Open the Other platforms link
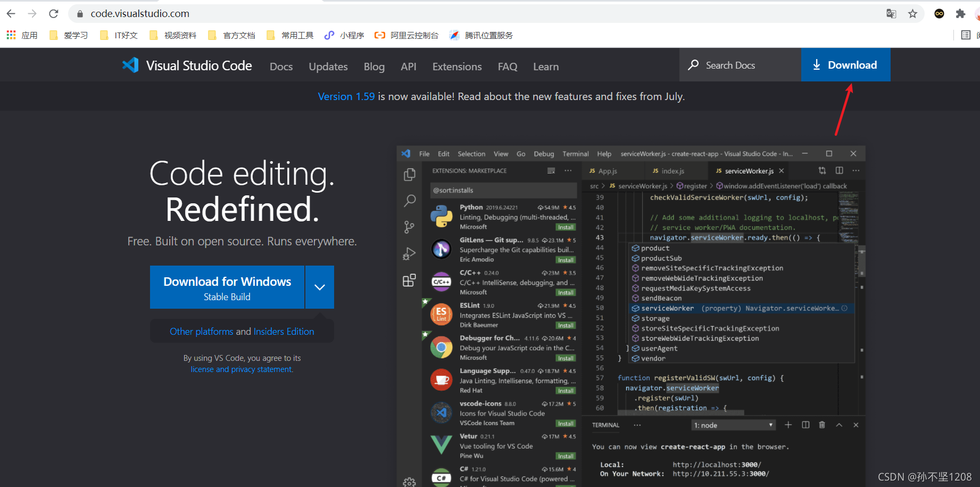Image resolution: width=980 pixels, height=487 pixels. click(202, 332)
